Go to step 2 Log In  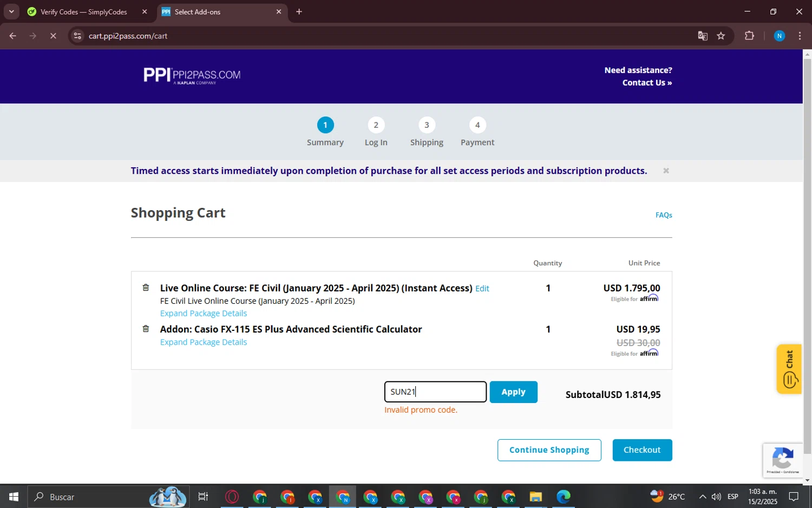(x=376, y=132)
